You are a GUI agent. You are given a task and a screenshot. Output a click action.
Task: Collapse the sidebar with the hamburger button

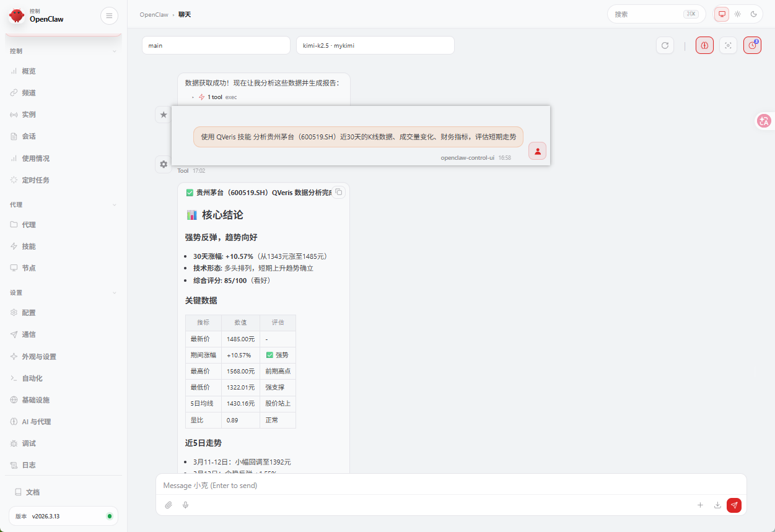click(109, 15)
